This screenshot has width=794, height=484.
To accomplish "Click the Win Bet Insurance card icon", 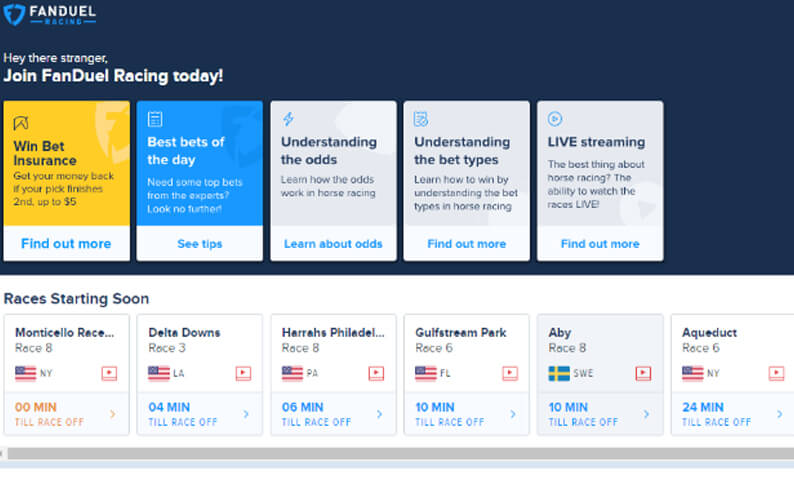I will 21,123.
